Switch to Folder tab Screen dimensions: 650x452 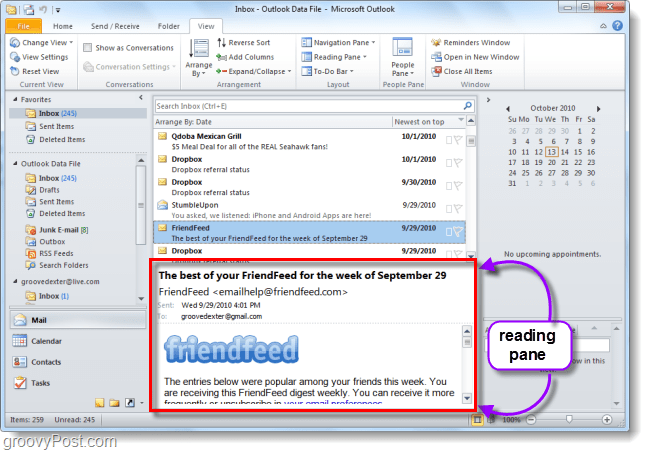(169, 26)
